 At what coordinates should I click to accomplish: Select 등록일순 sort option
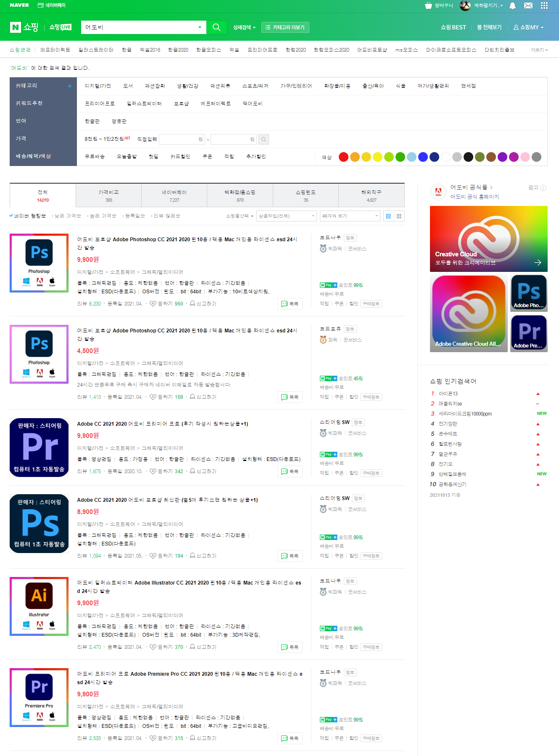coord(134,216)
